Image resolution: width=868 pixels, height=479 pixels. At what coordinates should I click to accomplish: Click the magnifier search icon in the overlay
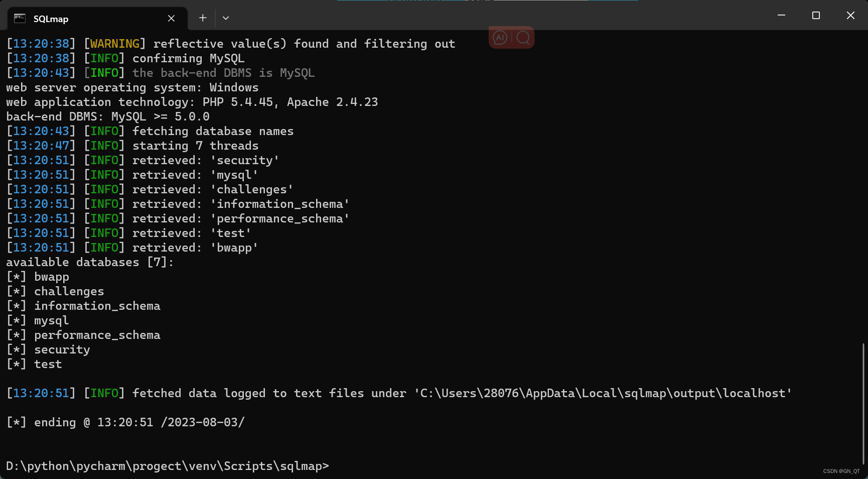(x=523, y=37)
